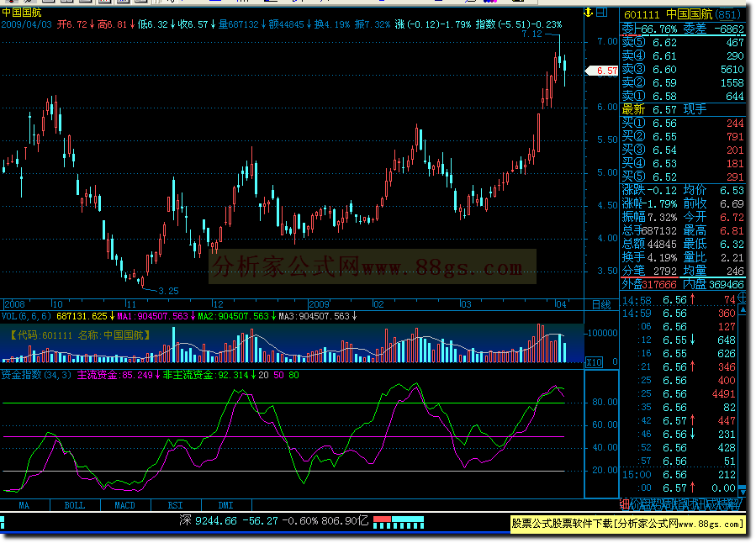This screenshot has width=756, height=543.
Task: Click the 均价 6.53 value
Action: (732, 191)
